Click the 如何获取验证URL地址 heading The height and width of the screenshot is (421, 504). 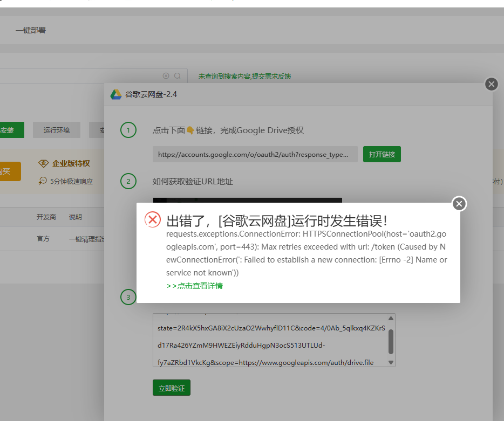click(193, 182)
